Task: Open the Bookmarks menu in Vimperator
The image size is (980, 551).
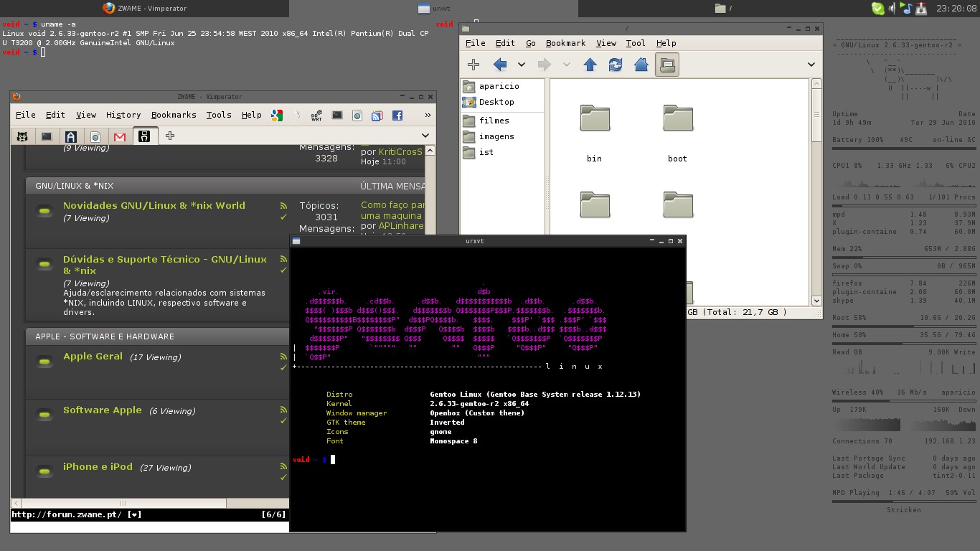Action: point(174,115)
